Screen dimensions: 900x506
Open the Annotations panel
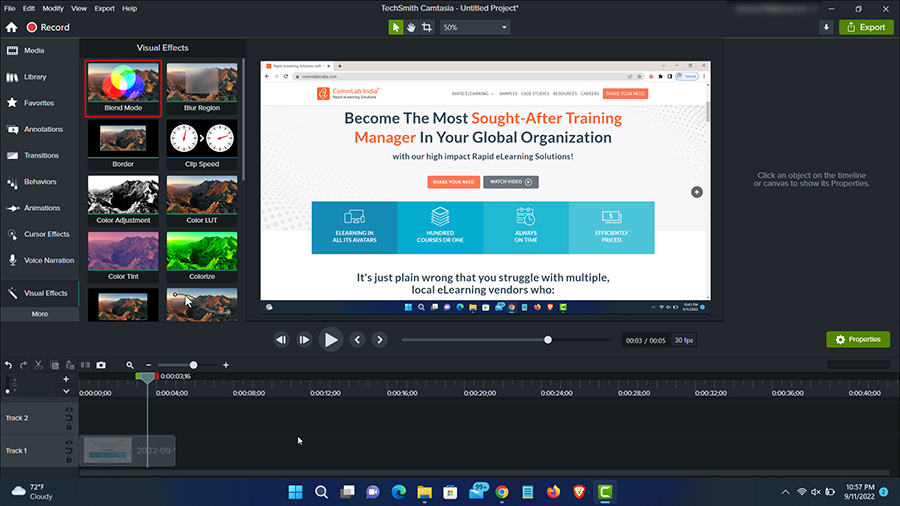pos(40,129)
